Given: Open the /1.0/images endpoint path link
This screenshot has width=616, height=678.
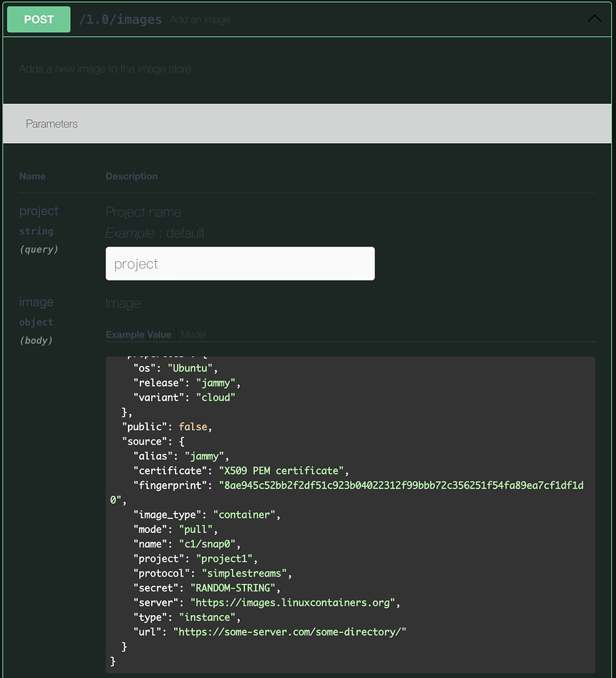Looking at the screenshot, I should 120,19.
